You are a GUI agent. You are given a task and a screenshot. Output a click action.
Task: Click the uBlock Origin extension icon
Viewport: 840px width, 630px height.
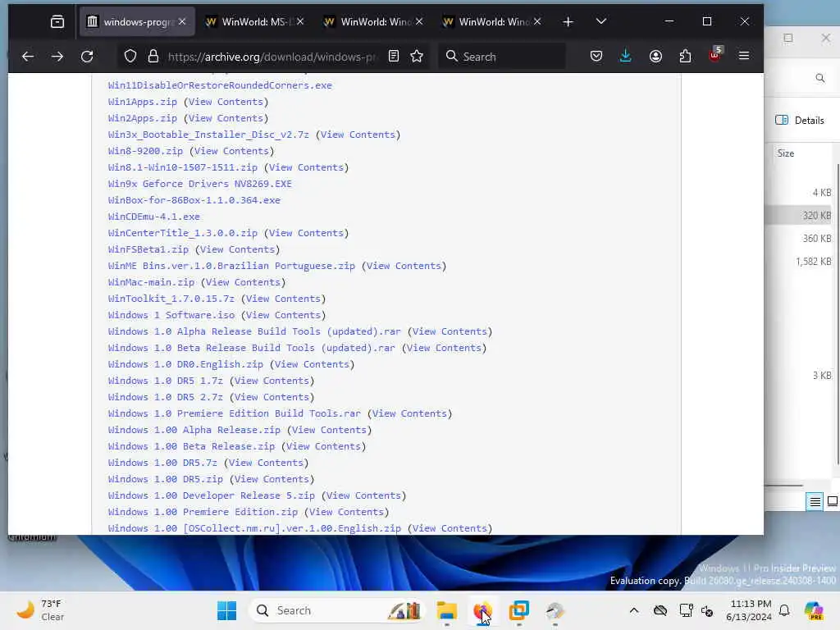tap(715, 55)
